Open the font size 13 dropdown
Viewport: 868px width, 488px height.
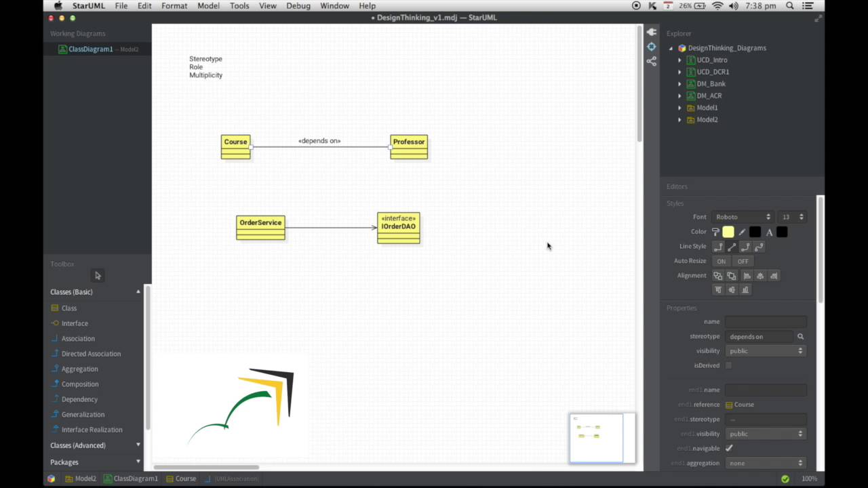click(791, 217)
